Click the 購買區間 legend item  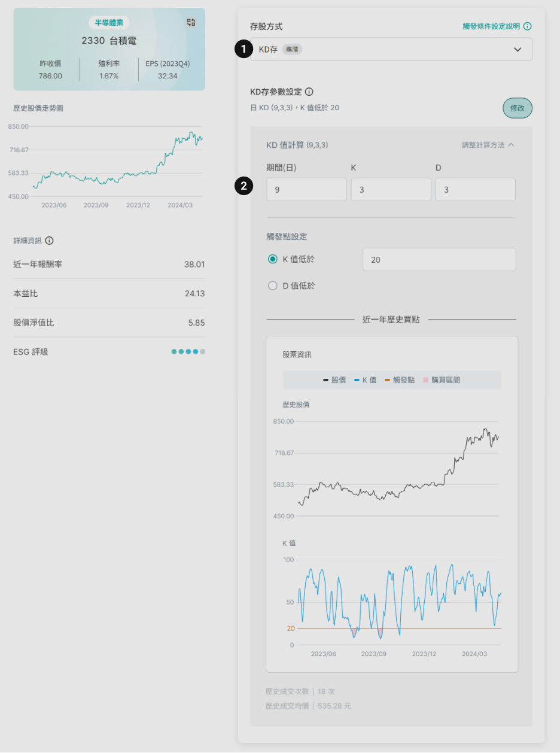(x=442, y=380)
